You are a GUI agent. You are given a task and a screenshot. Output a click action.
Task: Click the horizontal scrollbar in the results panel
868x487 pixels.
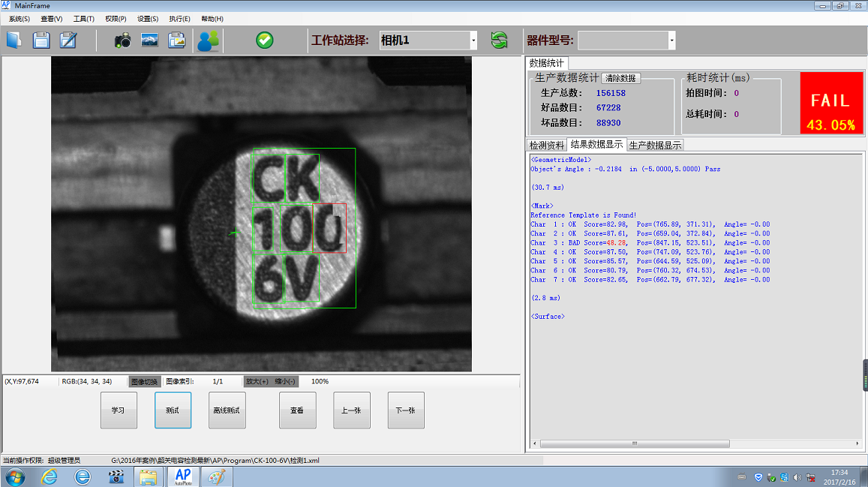(x=635, y=443)
